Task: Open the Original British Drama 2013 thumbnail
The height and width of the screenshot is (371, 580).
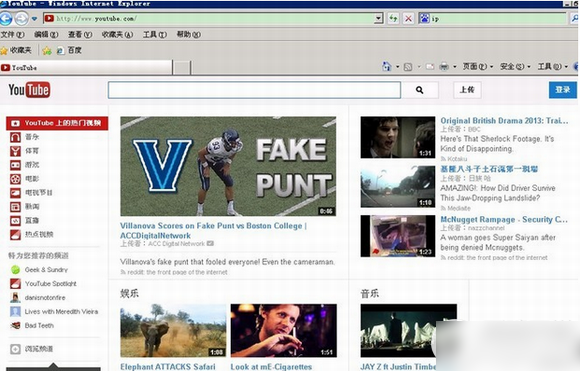Action: click(x=398, y=137)
